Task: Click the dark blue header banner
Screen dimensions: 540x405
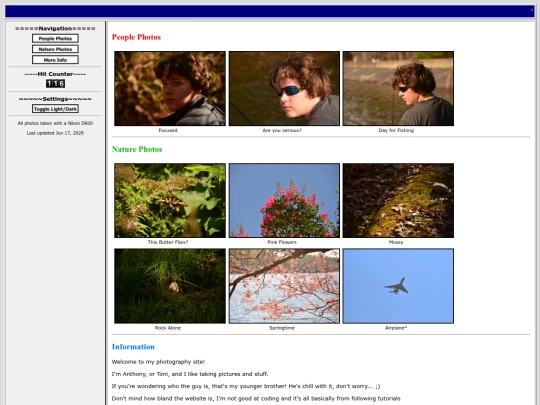Action: [x=270, y=11]
